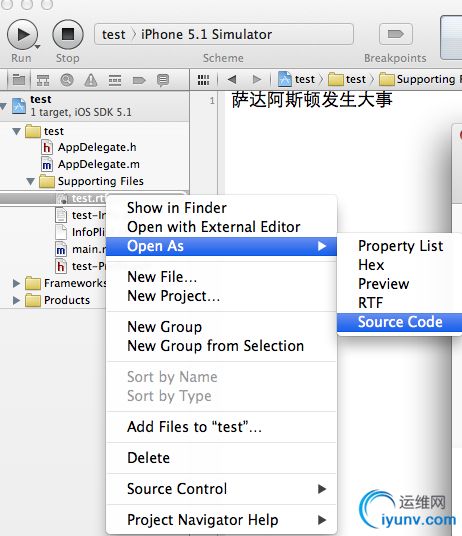
Task: Open the Debug navigator
Action: 115,80
